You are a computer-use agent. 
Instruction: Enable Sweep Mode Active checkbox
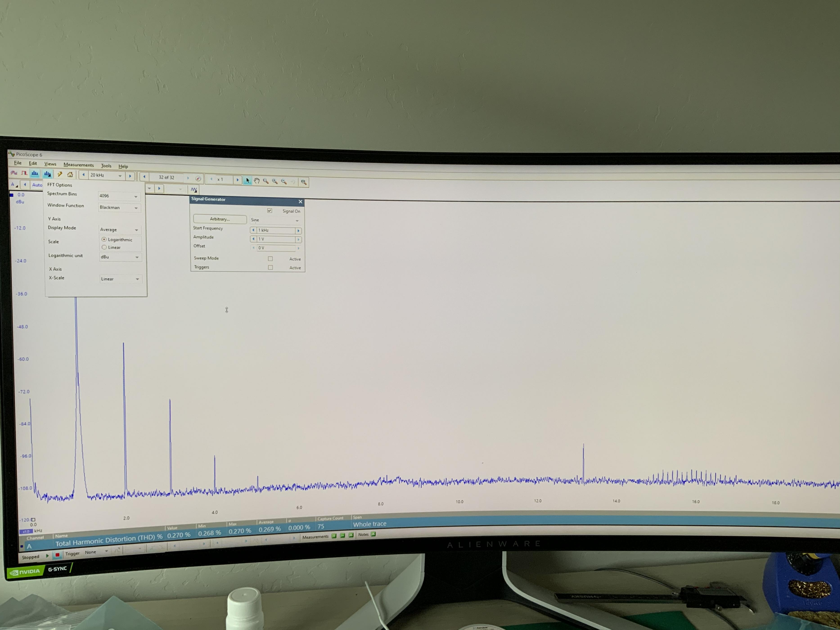click(x=270, y=259)
